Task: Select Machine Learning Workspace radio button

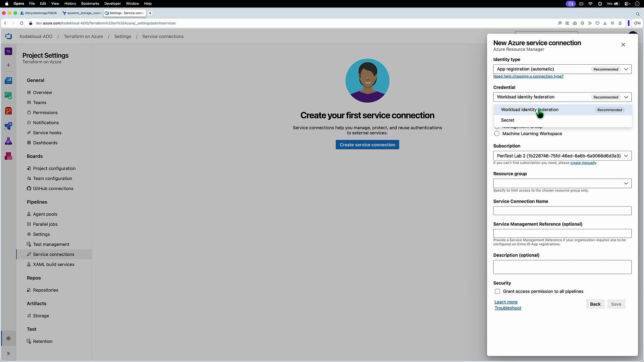Action: (x=497, y=134)
